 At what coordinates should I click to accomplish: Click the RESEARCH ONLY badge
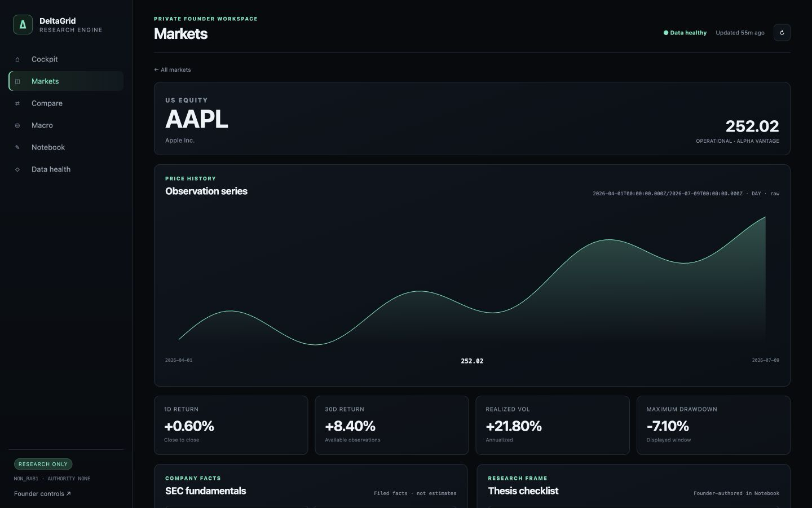43,464
